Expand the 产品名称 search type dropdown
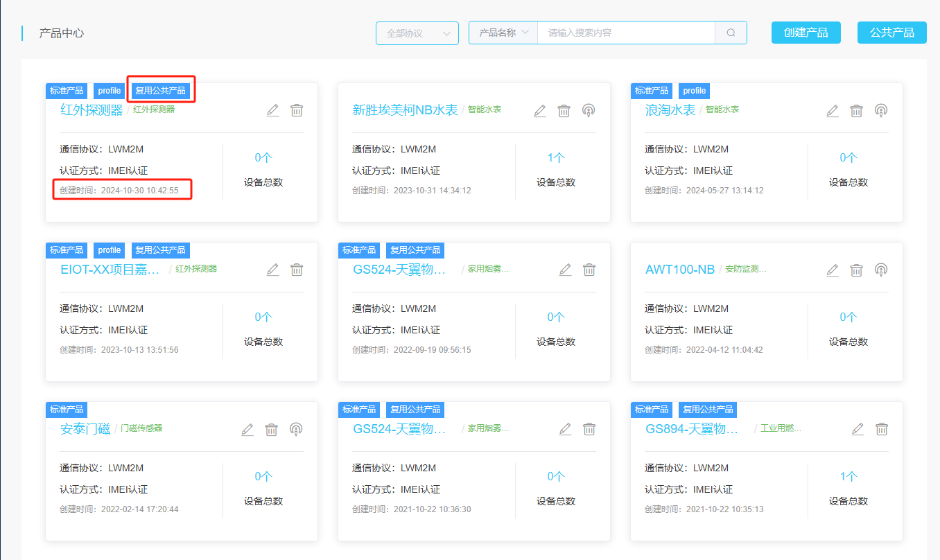The image size is (940, 560). 503,33
